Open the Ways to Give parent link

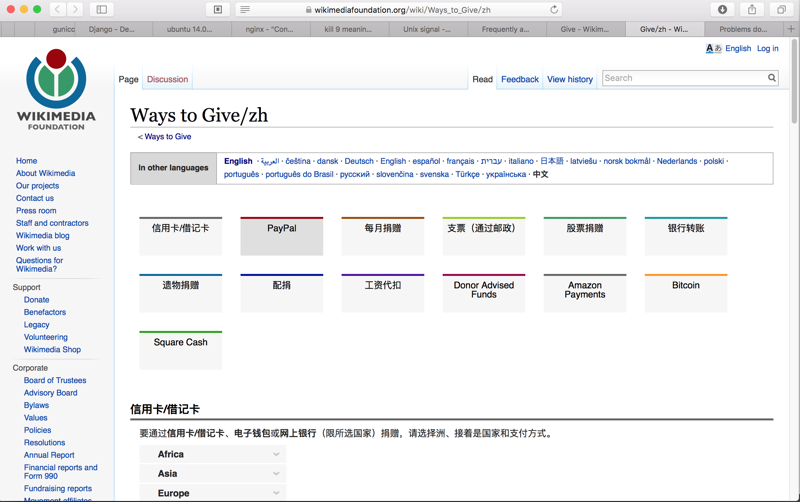click(168, 136)
